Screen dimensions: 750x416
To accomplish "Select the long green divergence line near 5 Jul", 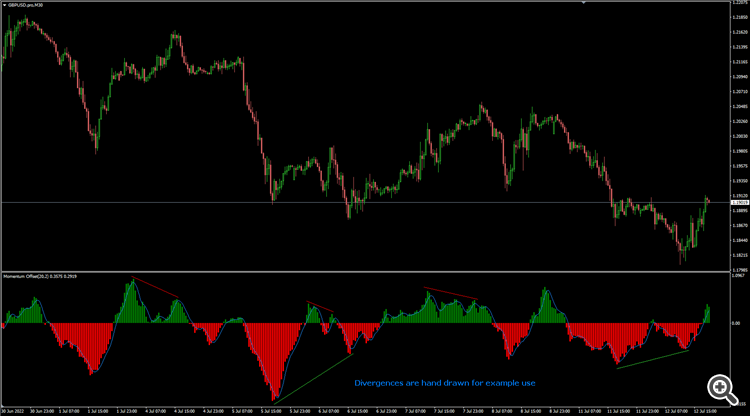I will 313,379.
